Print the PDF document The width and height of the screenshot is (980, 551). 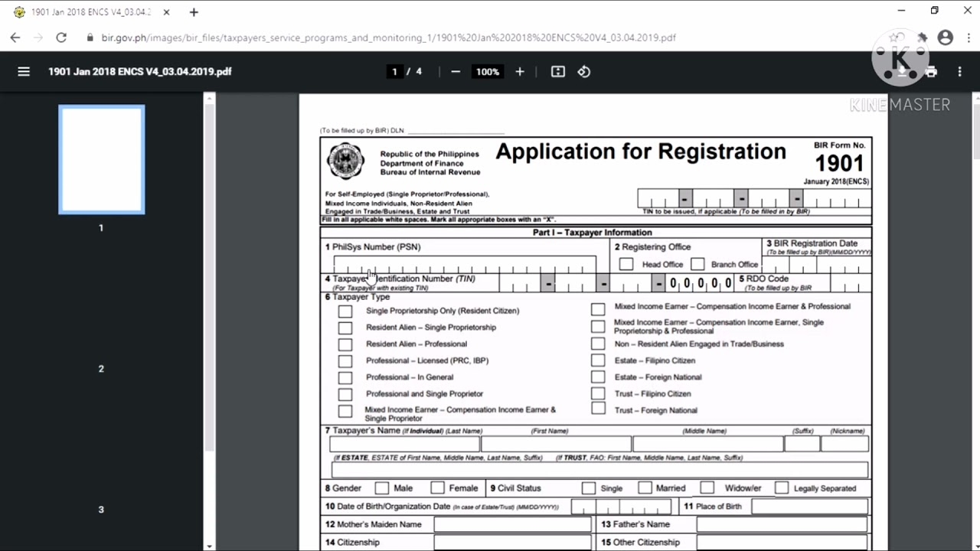pyautogui.click(x=931, y=71)
